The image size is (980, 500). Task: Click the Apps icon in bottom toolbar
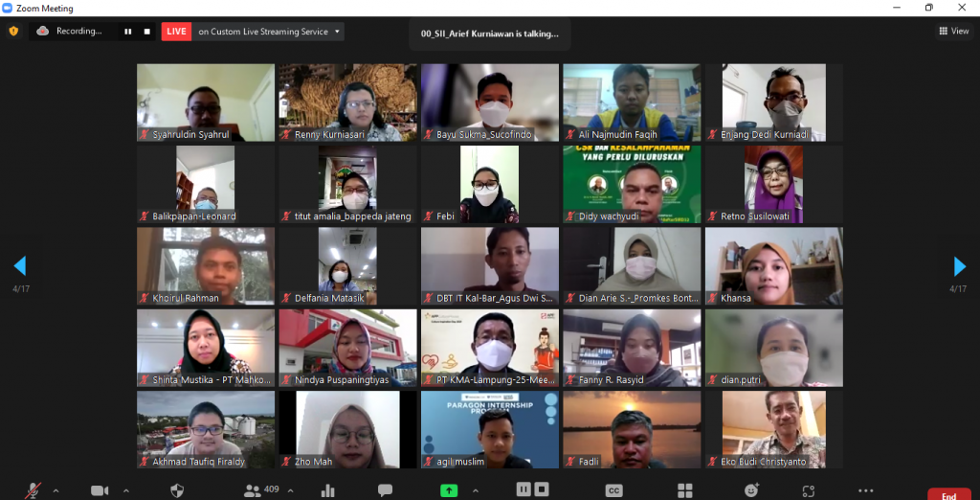coord(809,490)
